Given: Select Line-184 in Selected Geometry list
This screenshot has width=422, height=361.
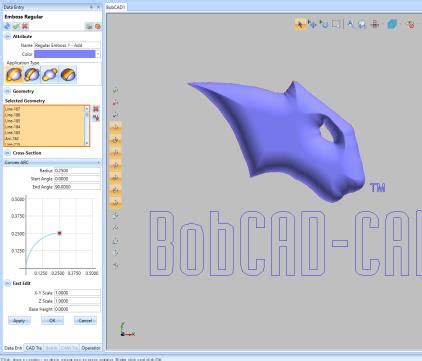Looking at the screenshot, I should pyautogui.click(x=44, y=127).
